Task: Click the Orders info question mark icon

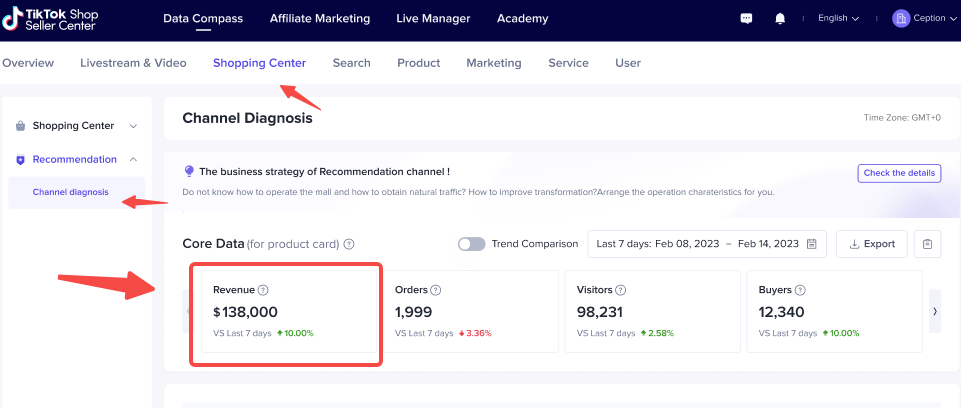Action: click(x=436, y=290)
